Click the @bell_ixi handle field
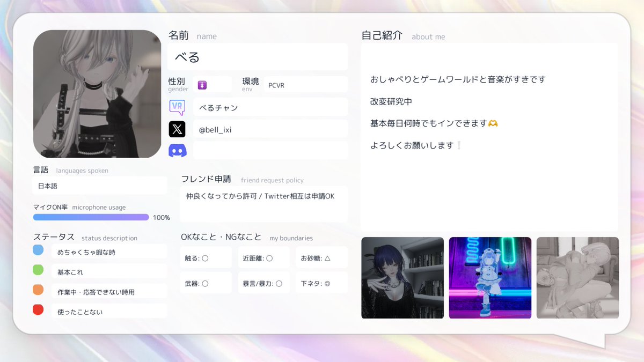 [270, 129]
